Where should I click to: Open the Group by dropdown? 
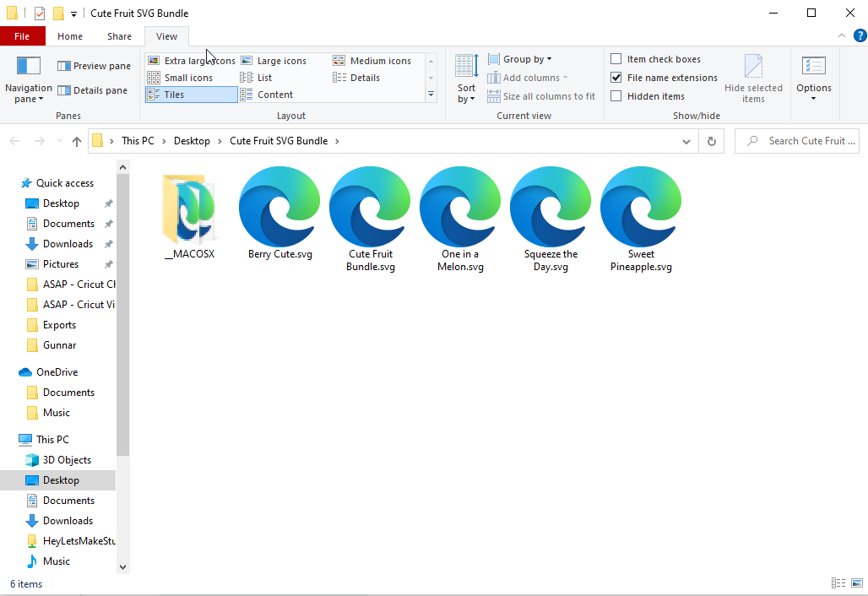[x=520, y=59]
